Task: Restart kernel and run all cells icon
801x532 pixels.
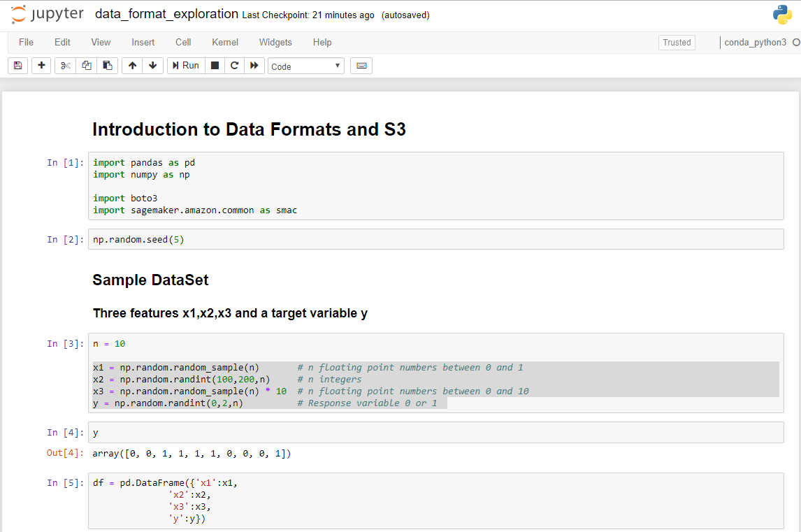Action: point(254,66)
